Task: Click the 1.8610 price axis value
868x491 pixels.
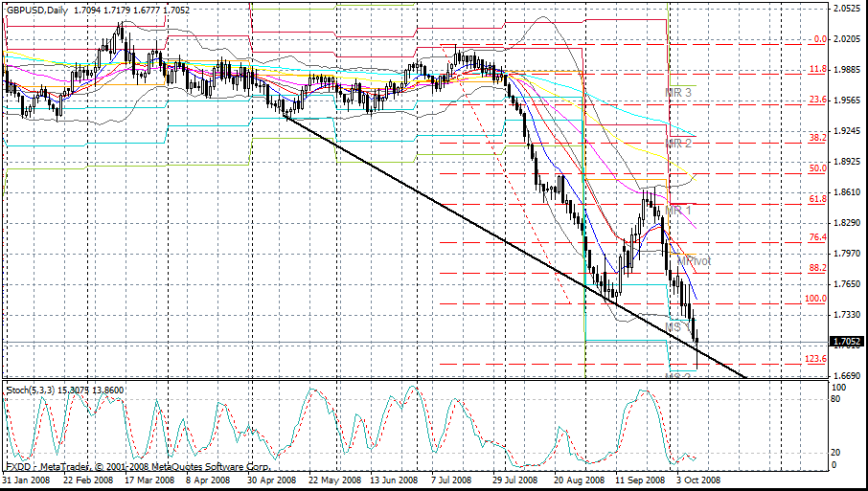Action: click(x=846, y=192)
